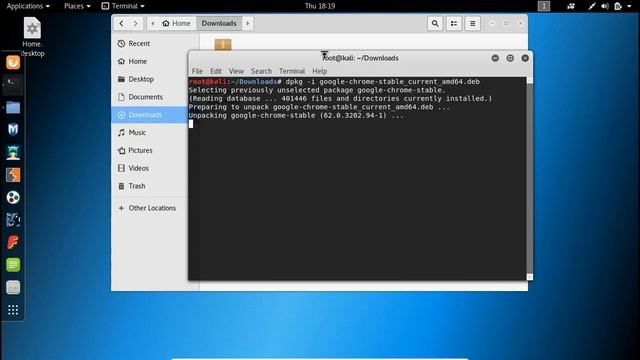
Task: Open terminal Search menu
Action: 261,71
